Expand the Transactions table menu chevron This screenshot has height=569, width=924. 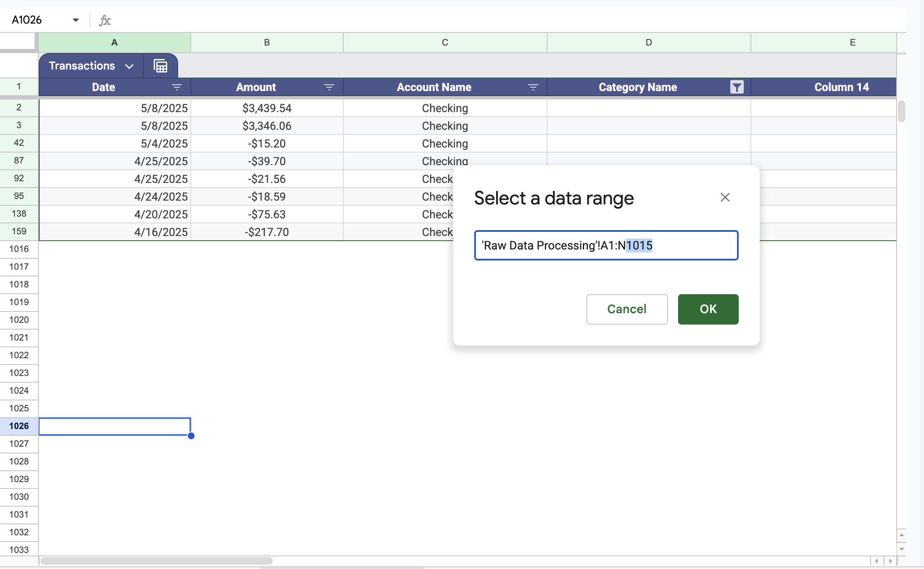click(x=129, y=66)
